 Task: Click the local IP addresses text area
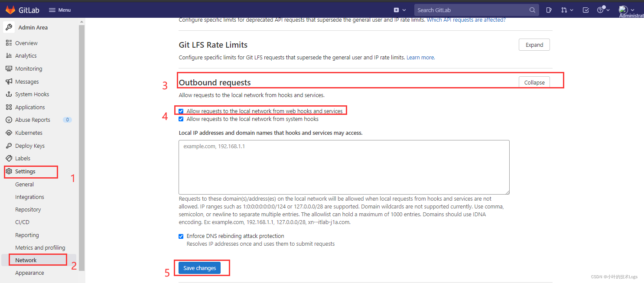pyautogui.click(x=344, y=167)
